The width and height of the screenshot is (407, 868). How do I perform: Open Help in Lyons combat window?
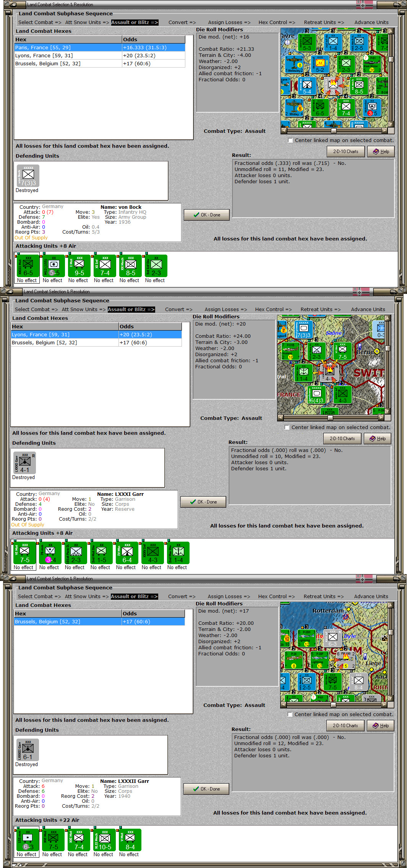click(x=378, y=439)
